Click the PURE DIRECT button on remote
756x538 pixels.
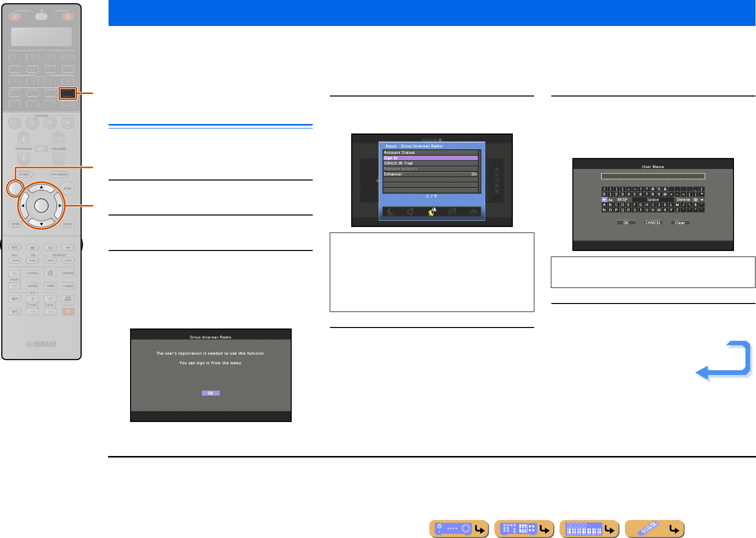(x=68, y=298)
